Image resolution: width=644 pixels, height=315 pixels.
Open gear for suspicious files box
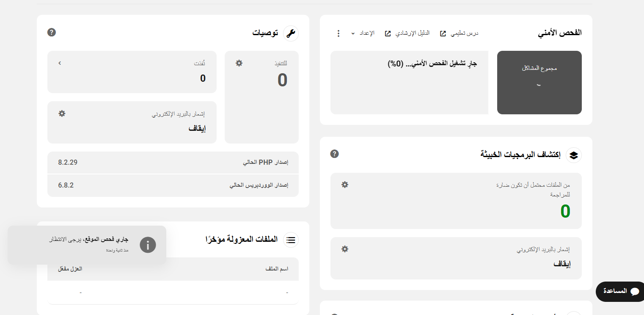(345, 185)
